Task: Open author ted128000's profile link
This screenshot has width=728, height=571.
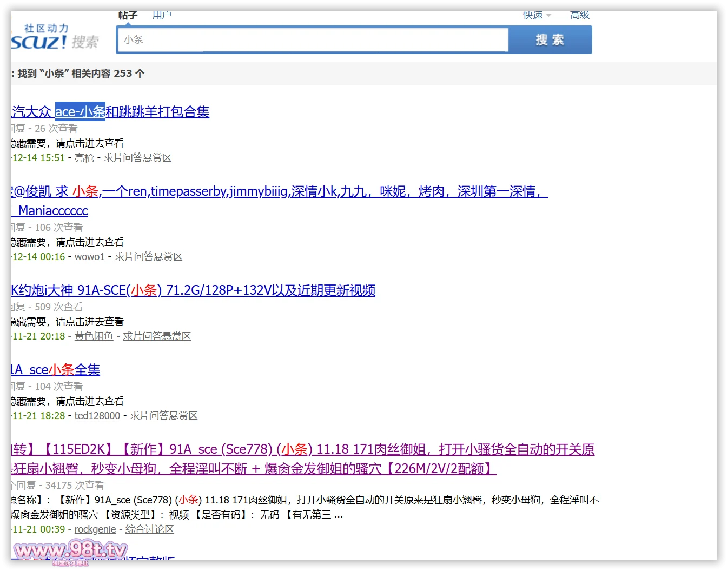Action: 97,416
